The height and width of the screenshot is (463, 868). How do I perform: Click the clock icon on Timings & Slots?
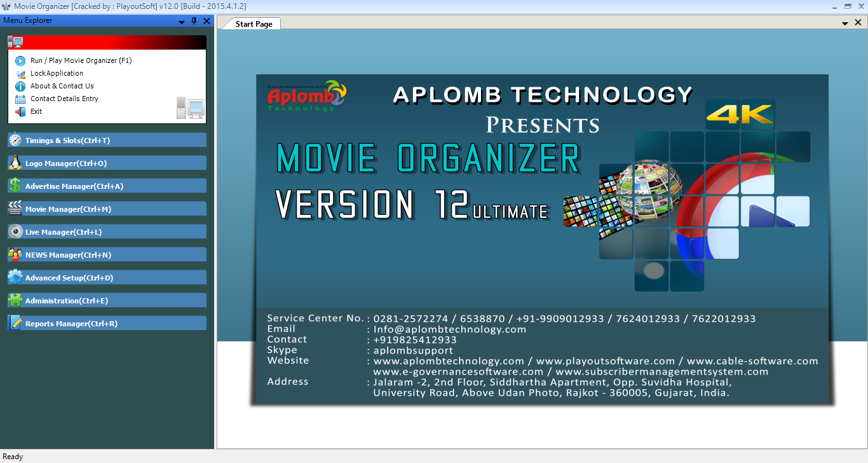tap(15, 140)
